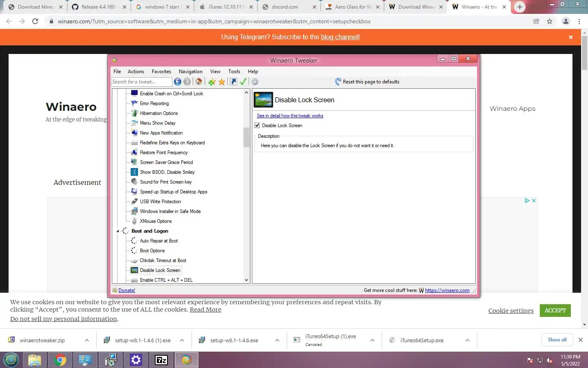Open the https://winaero.com link in Tweaker

[x=447, y=290]
